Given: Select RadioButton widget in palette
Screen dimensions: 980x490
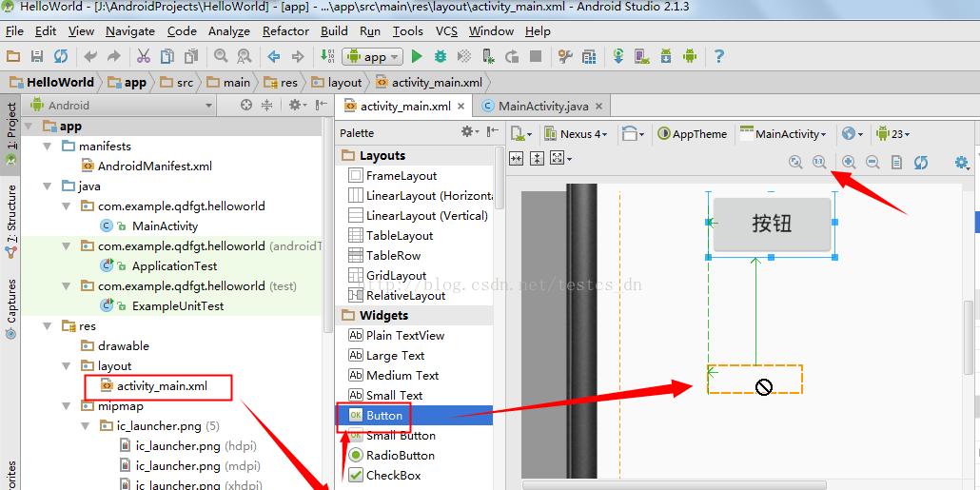Looking at the screenshot, I should pos(392,455).
